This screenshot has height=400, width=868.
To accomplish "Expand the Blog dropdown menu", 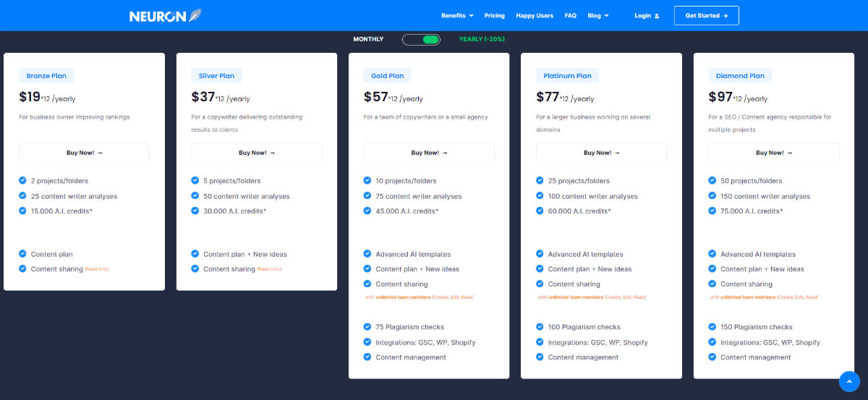I will click(598, 15).
